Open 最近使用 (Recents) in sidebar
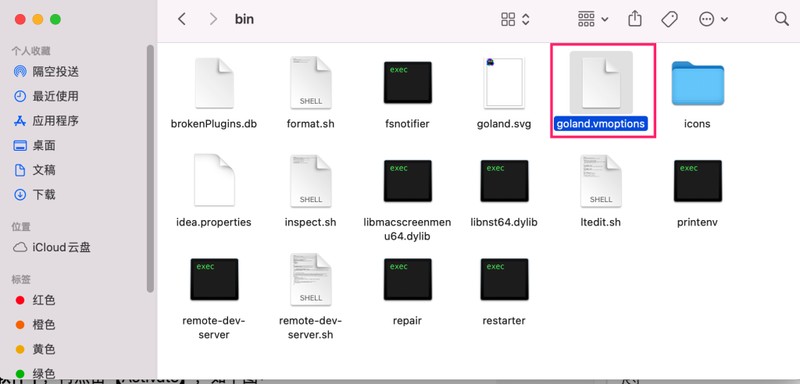Viewport: 800px width, 384px height. point(46,96)
